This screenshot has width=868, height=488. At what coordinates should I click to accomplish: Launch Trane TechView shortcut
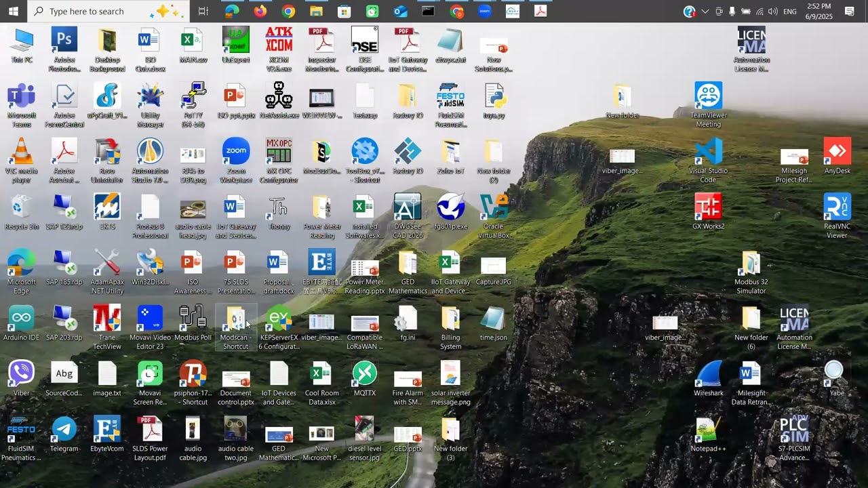107,327
